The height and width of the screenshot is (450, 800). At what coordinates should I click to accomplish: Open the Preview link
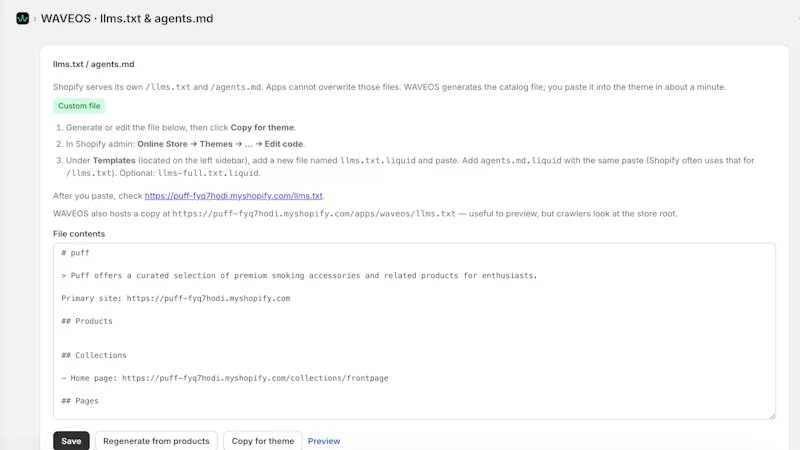[x=324, y=441]
